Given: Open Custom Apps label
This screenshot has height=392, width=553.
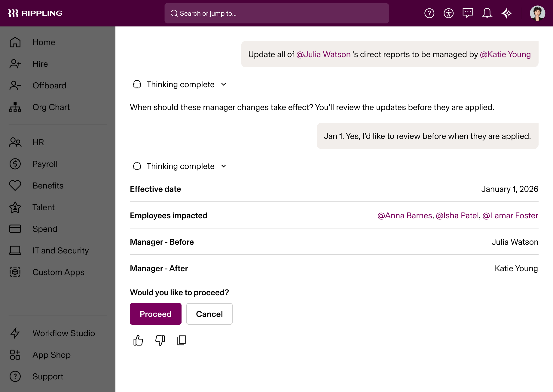Looking at the screenshot, I should pos(58,272).
